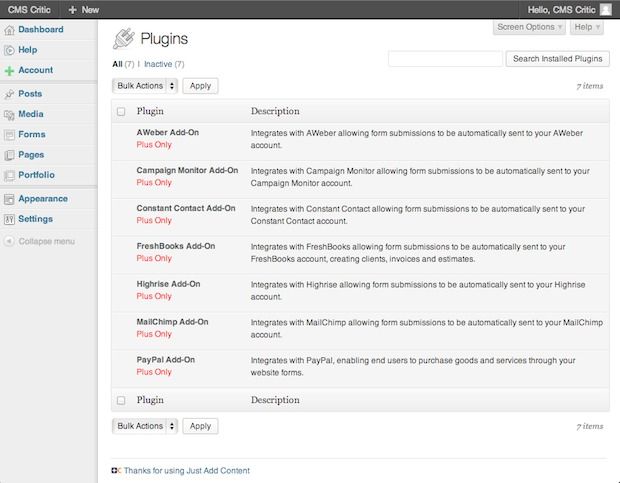This screenshot has height=483, width=620.
Task: Click the green plus Account icon
Action: pyautogui.click(x=9, y=71)
